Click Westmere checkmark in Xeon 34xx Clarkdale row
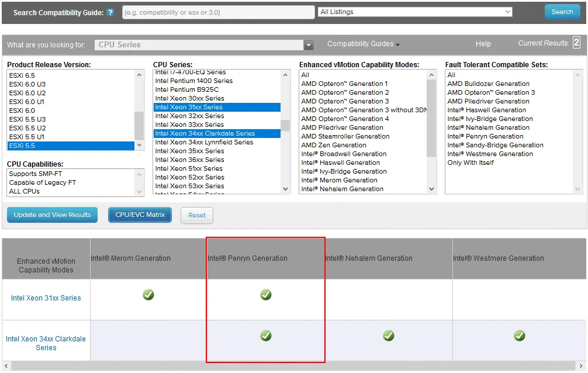This screenshot has width=588, height=373. pos(520,336)
